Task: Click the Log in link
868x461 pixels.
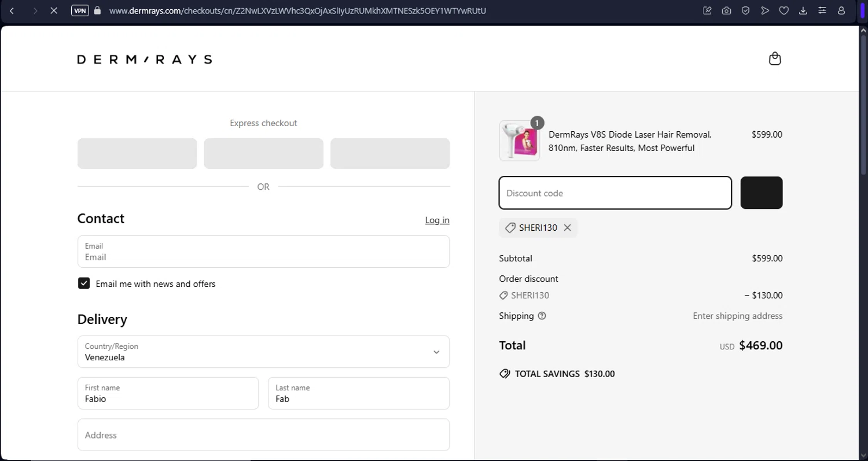Action: click(437, 220)
